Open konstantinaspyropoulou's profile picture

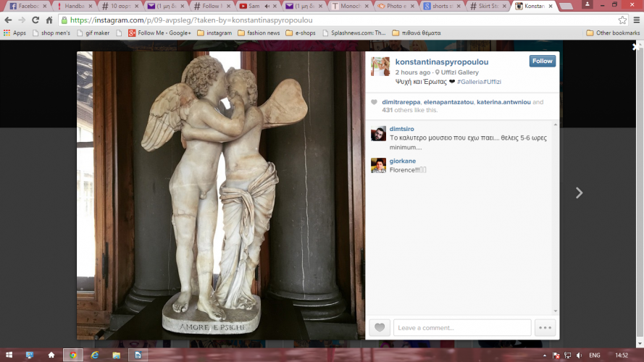pos(380,67)
